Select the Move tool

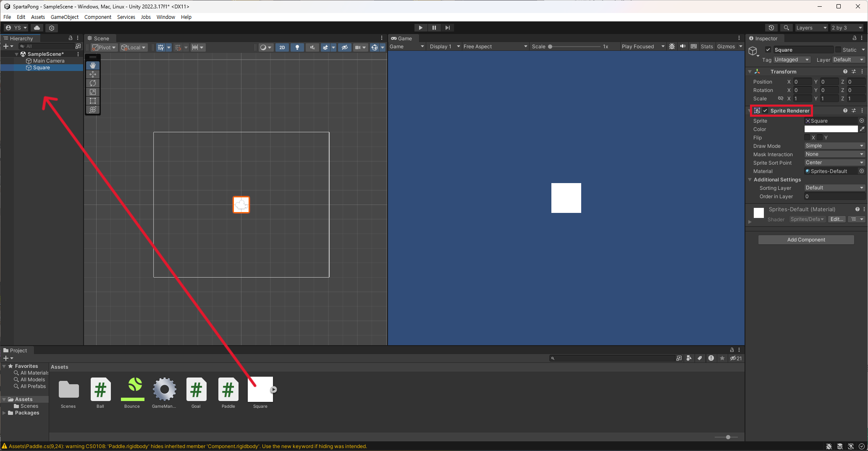[x=92, y=74]
